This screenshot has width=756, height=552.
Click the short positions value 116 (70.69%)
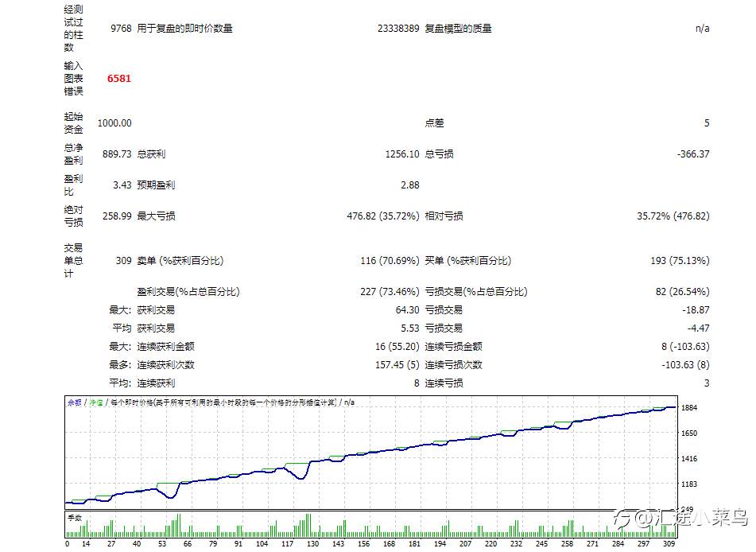coord(390,261)
